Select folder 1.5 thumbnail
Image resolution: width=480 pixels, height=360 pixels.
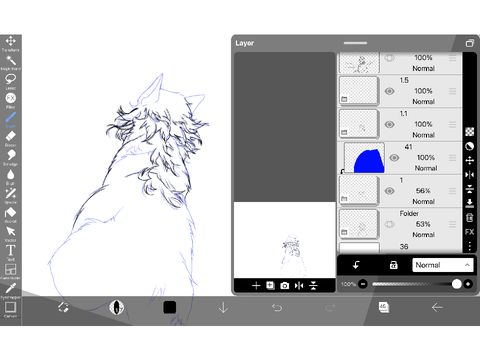tap(359, 91)
